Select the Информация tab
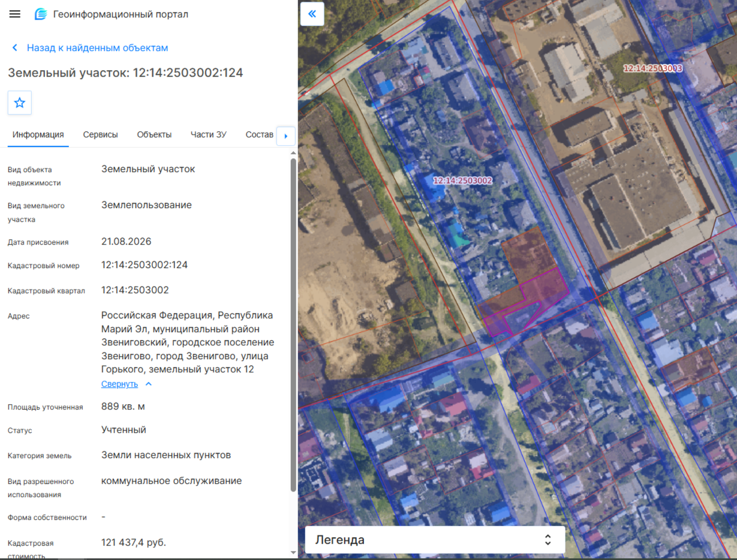The height and width of the screenshot is (560, 737). click(x=38, y=134)
